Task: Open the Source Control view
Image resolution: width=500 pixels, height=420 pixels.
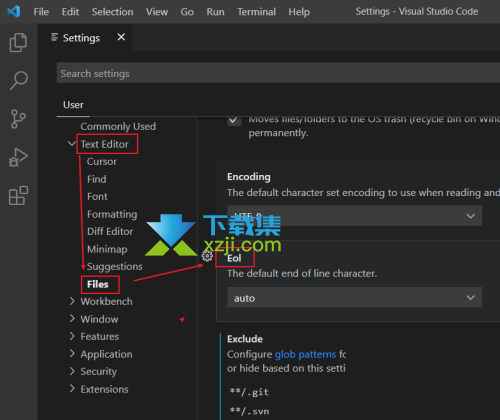Action: click(x=18, y=119)
